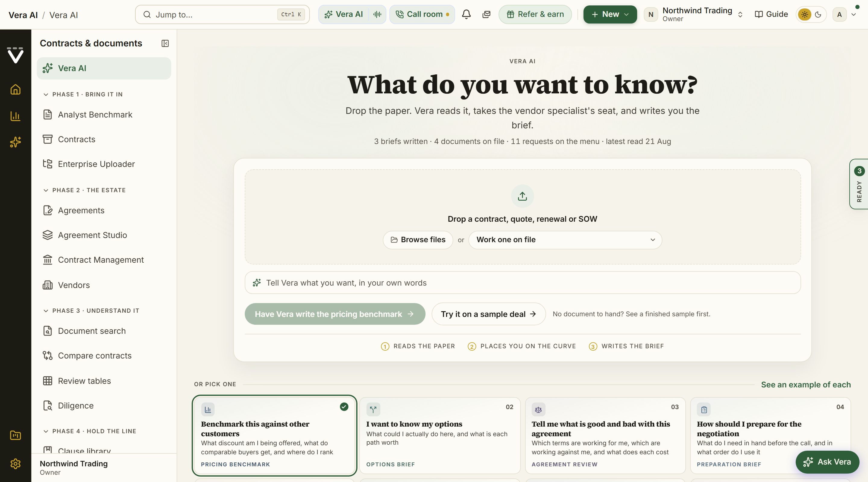
Task: Expand the Ready tab showing 3 briefs
Action: click(x=859, y=184)
